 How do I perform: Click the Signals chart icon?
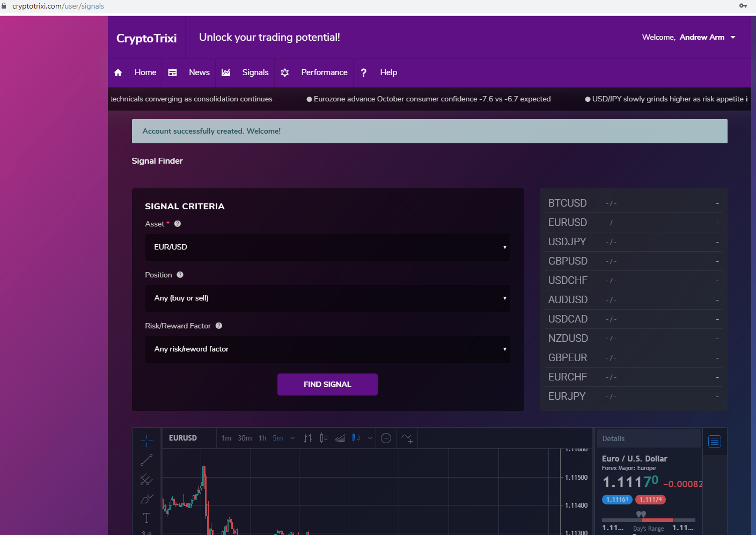[x=226, y=72]
